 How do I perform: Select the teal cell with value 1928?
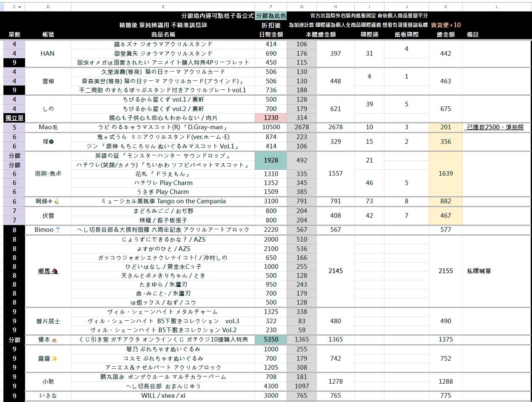click(271, 160)
